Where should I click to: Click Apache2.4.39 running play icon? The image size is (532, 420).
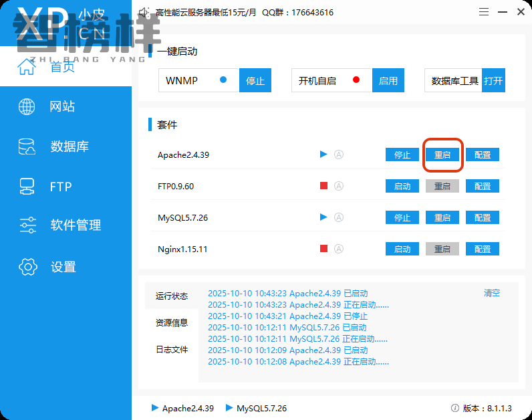pos(323,154)
